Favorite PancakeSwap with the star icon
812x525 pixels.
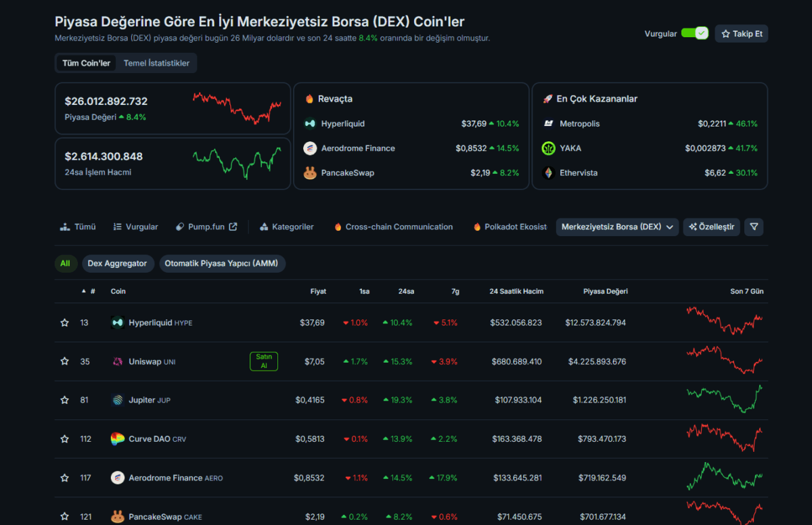tap(65, 516)
